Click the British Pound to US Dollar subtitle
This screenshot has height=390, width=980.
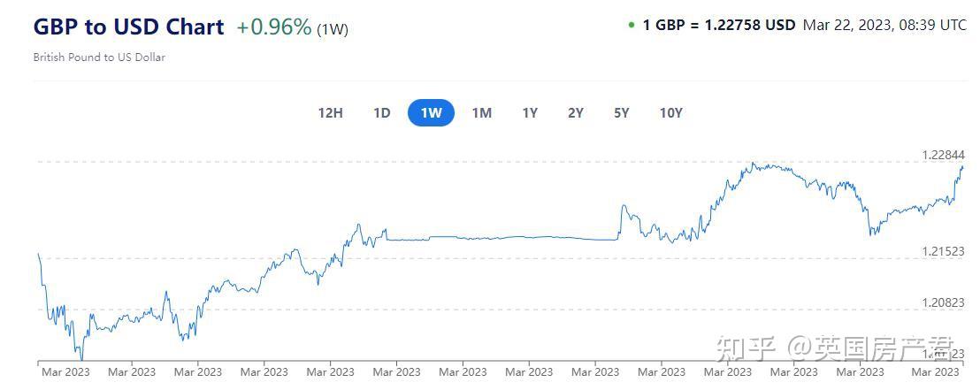(x=99, y=57)
